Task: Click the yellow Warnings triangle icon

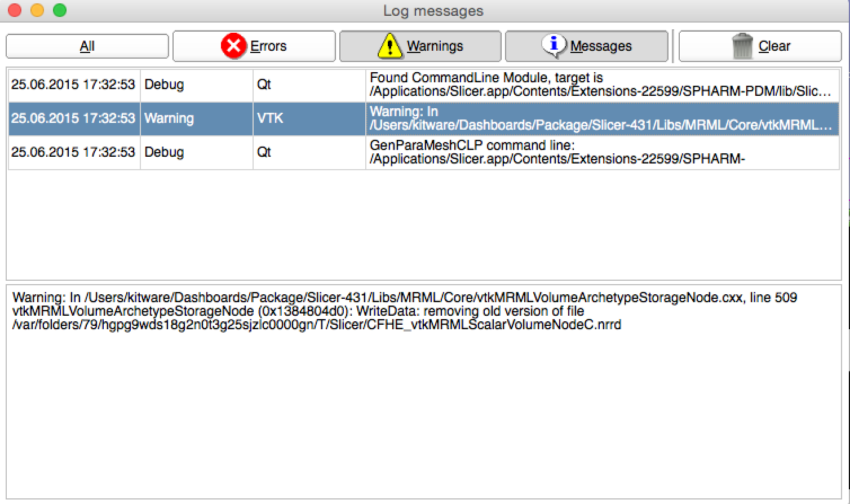Action: coord(390,46)
